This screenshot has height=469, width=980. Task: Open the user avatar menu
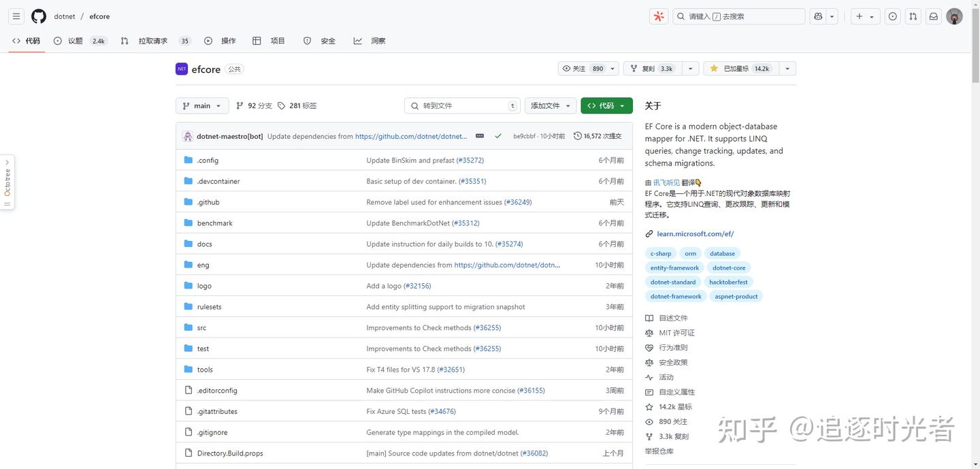point(955,16)
